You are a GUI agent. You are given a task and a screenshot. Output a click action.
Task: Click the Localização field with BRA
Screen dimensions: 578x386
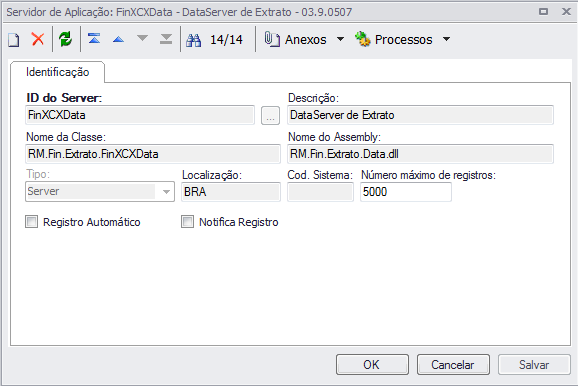tap(231, 192)
